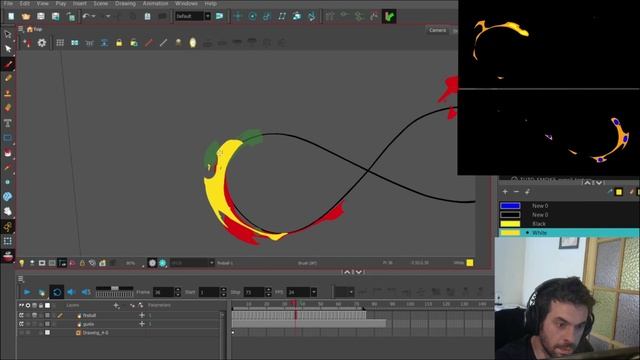Select the Brush tool in the left toolbar
640x360 pixels.
8,64
